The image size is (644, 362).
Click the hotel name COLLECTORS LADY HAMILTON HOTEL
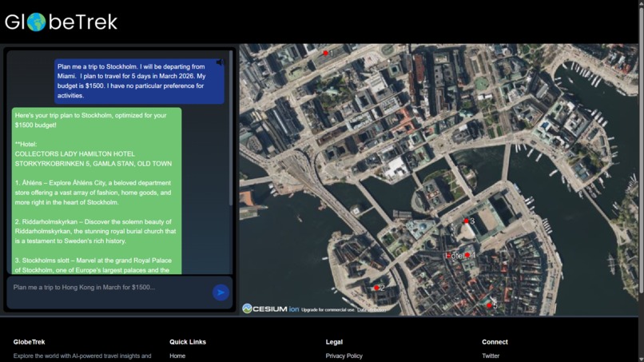coord(75,154)
